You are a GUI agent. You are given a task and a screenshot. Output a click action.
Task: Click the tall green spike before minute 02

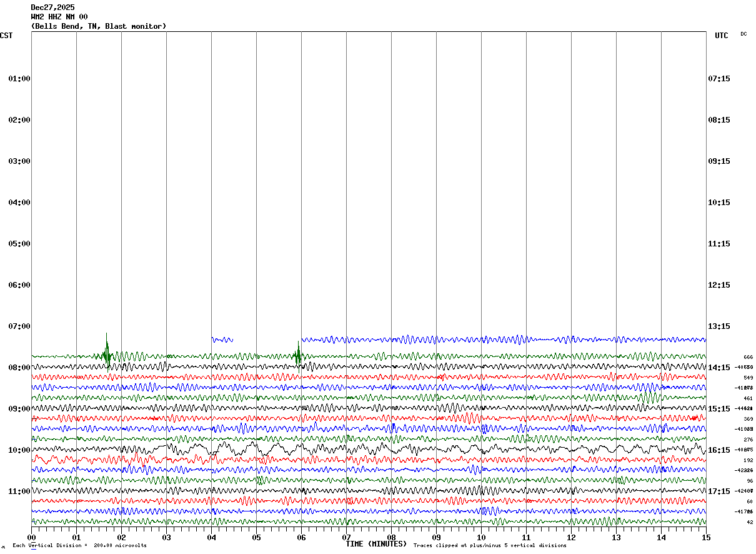pyautogui.click(x=106, y=350)
